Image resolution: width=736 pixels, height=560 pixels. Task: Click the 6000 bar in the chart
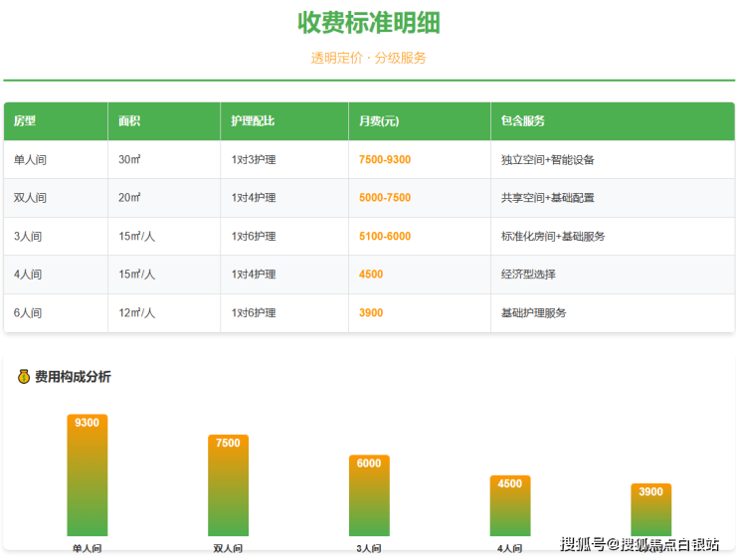[x=369, y=497]
